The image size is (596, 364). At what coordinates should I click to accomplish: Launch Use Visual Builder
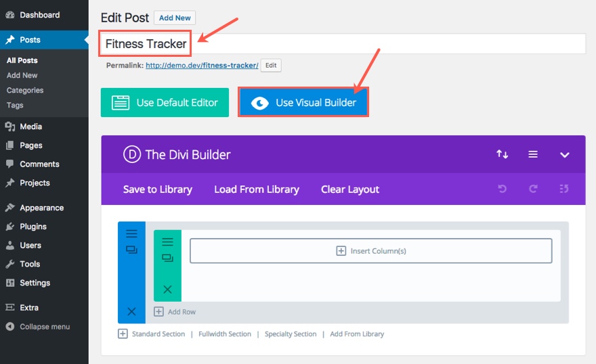(303, 102)
